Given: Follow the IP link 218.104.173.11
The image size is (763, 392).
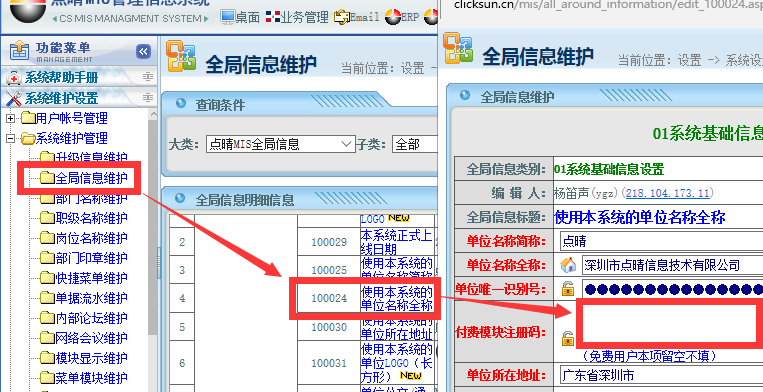Looking at the screenshot, I should [x=668, y=194].
